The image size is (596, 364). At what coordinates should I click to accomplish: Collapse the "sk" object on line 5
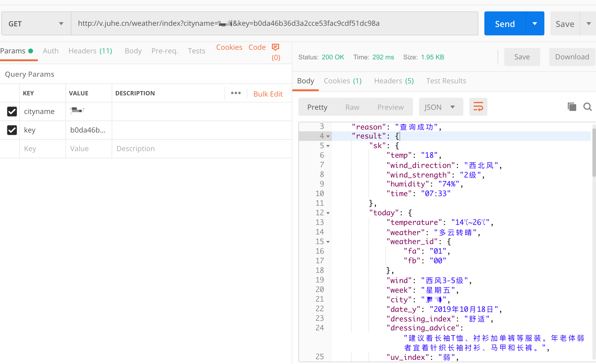328,146
